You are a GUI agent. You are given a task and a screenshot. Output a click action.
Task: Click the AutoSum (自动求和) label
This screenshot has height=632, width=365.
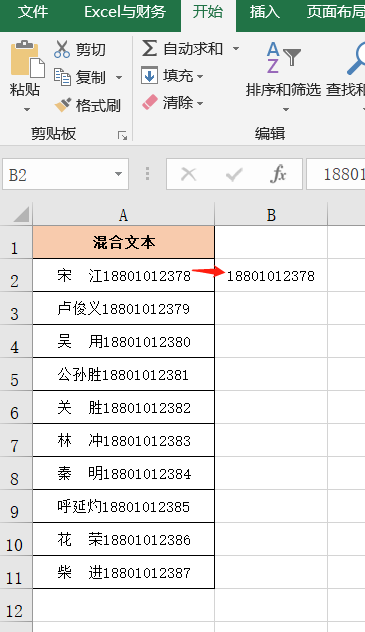click(193, 49)
